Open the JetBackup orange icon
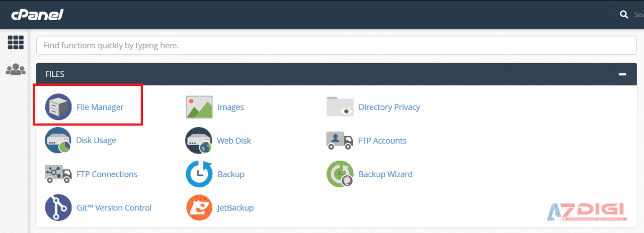 (199, 207)
